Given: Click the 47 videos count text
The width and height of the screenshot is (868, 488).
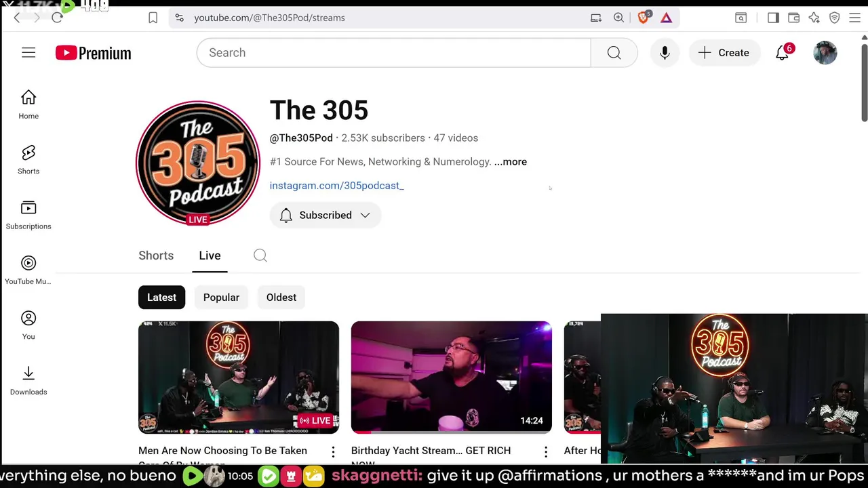Looking at the screenshot, I should (x=456, y=138).
